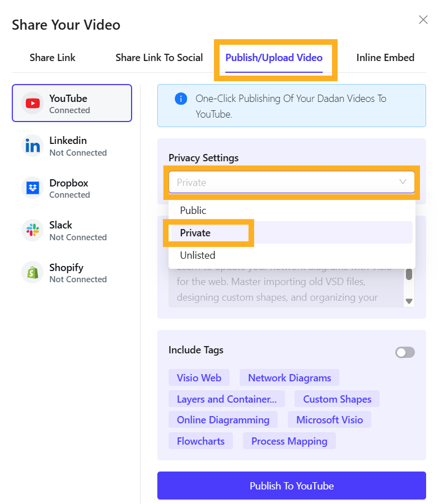Viewport: 439px width, 504px height.
Task: Click the Publish To YouTube button
Action: (x=291, y=486)
